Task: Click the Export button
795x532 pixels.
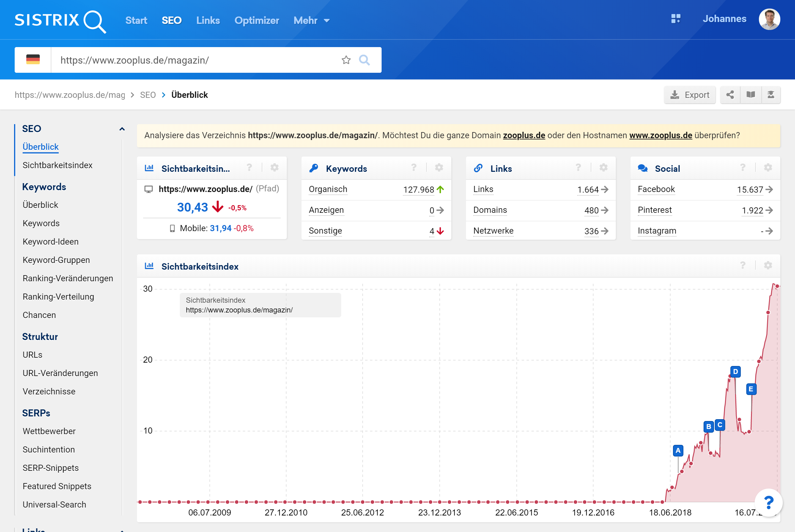Action: click(x=690, y=95)
